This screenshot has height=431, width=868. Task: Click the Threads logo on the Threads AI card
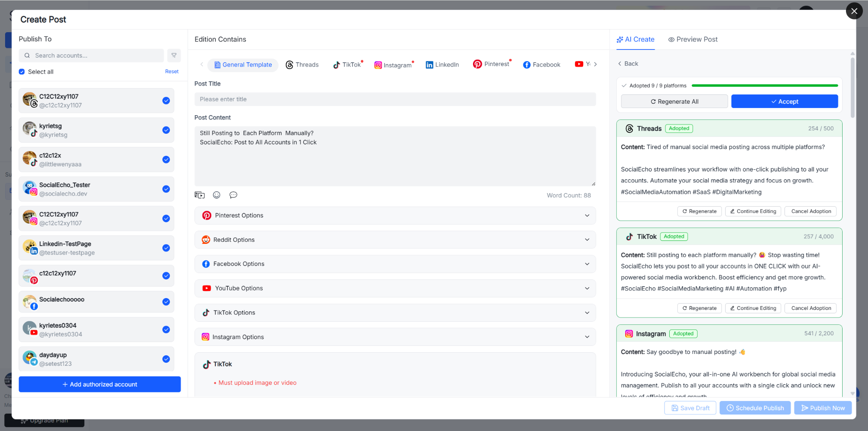pos(629,129)
